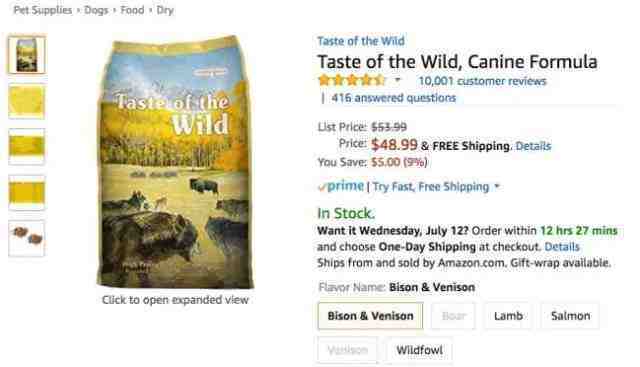Click the star rating icons
The image size is (640, 367).
click(351, 80)
